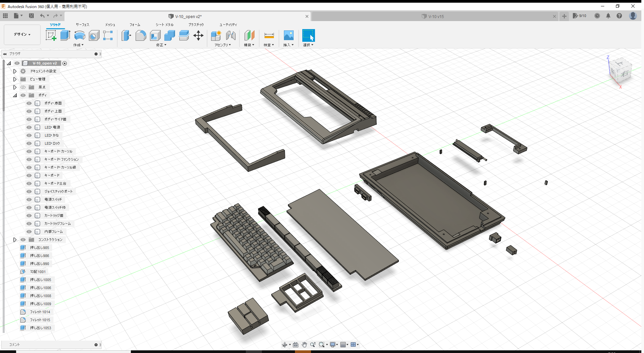Hide the キーボード body
The image size is (644, 353).
(x=29, y=175)
